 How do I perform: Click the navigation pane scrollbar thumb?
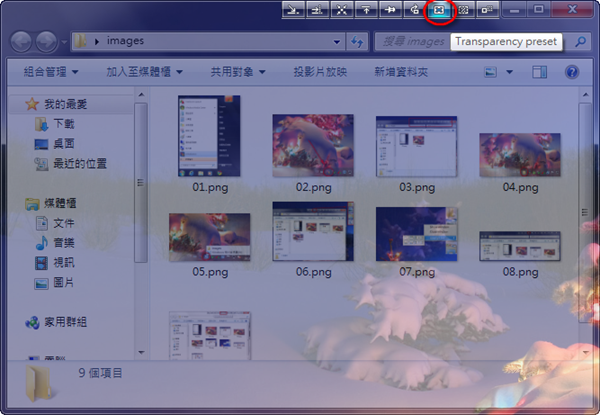pyautogui.click(x=141, y=183)
